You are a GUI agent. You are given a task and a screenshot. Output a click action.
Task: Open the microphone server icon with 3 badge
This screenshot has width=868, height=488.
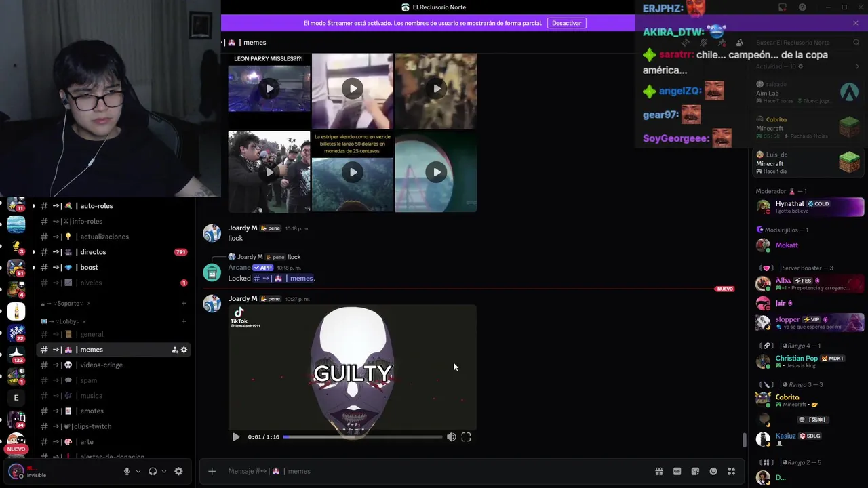click(x=16, y=247)
